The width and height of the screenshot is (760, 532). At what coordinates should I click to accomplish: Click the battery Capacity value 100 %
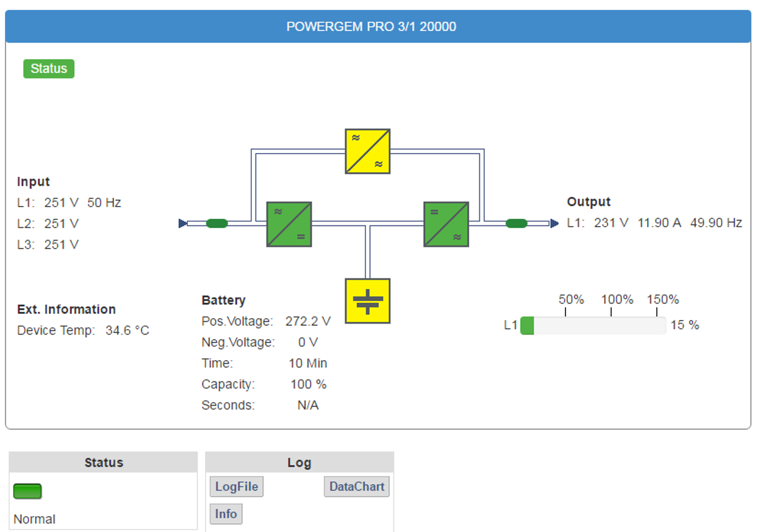(309, 385)
